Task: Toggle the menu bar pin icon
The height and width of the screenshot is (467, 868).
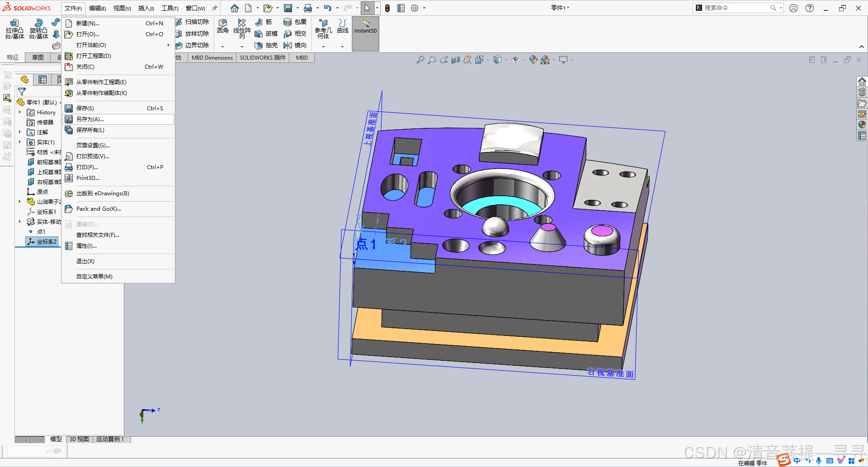Action: pos(215,8)
